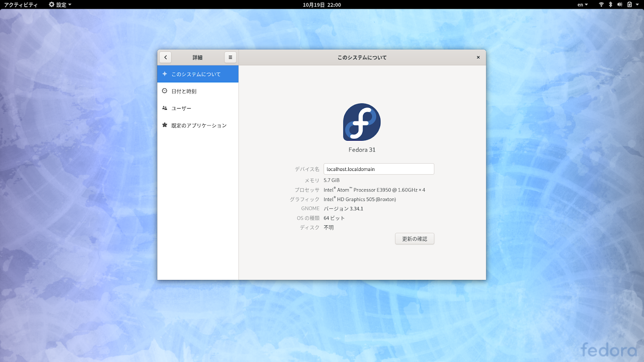Click the Fedora logo image
644x362 pixels.
(x=362, y=122)
